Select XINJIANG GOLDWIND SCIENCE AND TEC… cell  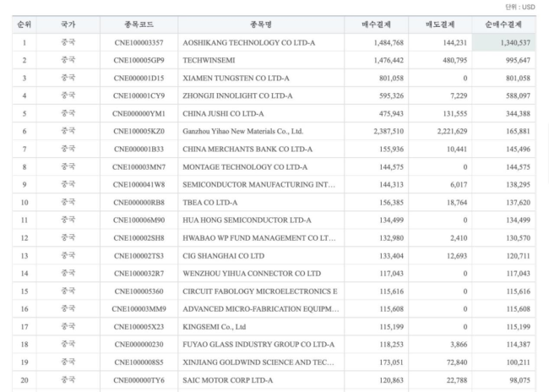pos(261,362)
